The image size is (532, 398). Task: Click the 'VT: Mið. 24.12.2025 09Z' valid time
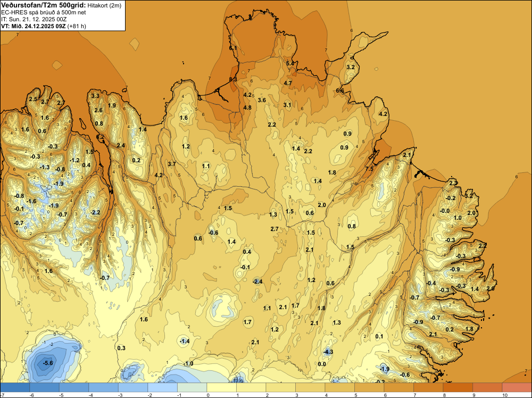[x=34, y=26]
